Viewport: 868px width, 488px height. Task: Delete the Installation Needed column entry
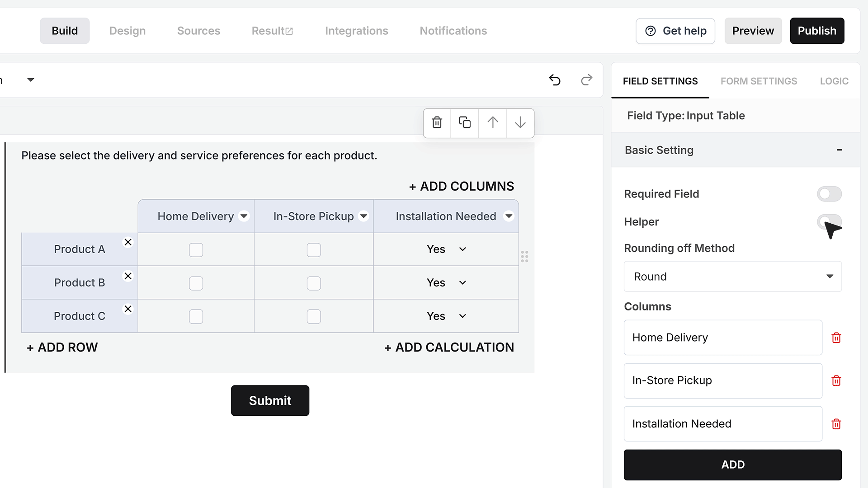[836, 424]
